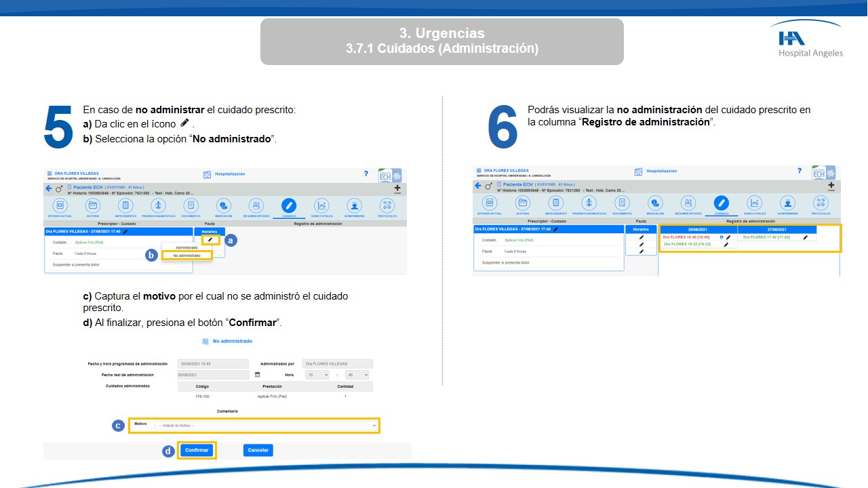The height and width of the screenshot is (488, 868).
Task: Click help question mark in step 6 screenshot
Action: click(800, 171)
